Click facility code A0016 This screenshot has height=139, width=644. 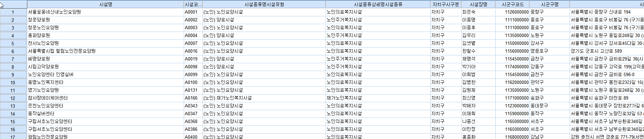tap(193, 51)
